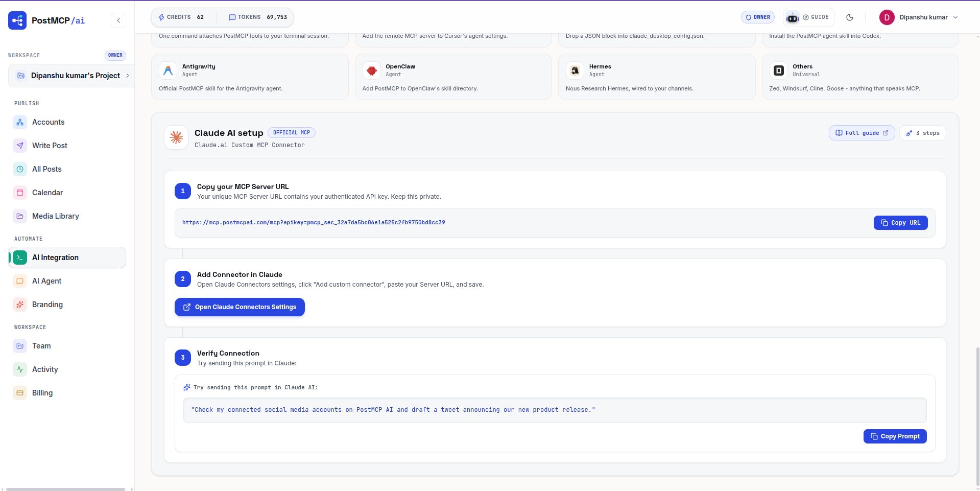Image resolution: width=980 pixels, height=491 pixels.
Task: Click the All Posts clock icon
Action: [20, 169]
